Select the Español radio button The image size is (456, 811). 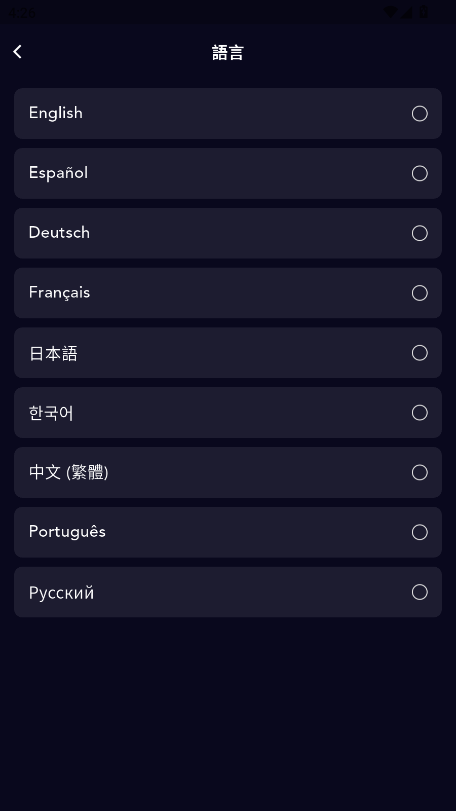(x=419, y=173)
